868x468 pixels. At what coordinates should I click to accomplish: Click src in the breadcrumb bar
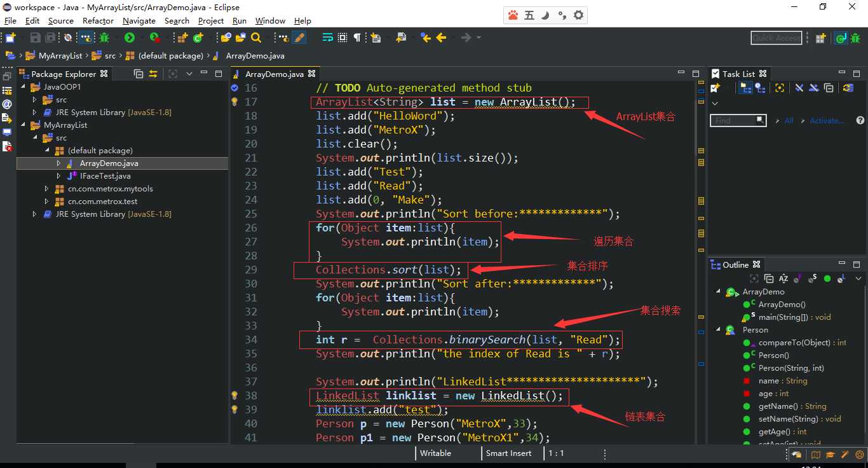tap(110, 56)
